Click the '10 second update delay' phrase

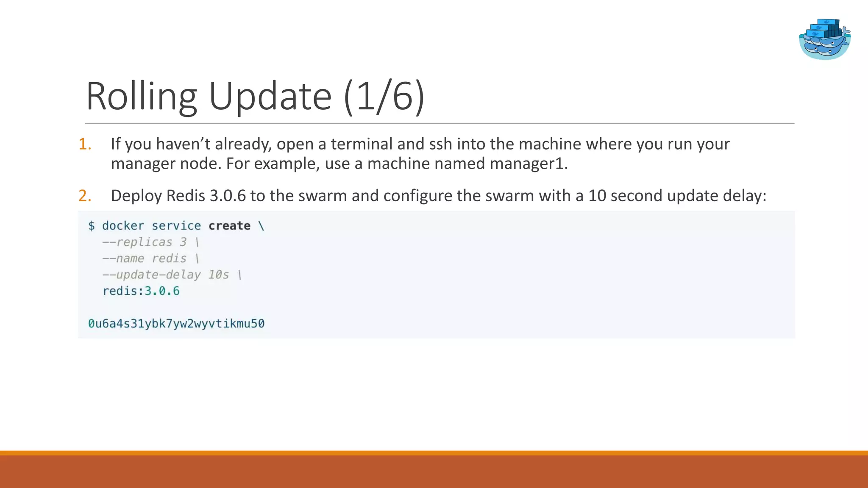[x=676, y=196]
